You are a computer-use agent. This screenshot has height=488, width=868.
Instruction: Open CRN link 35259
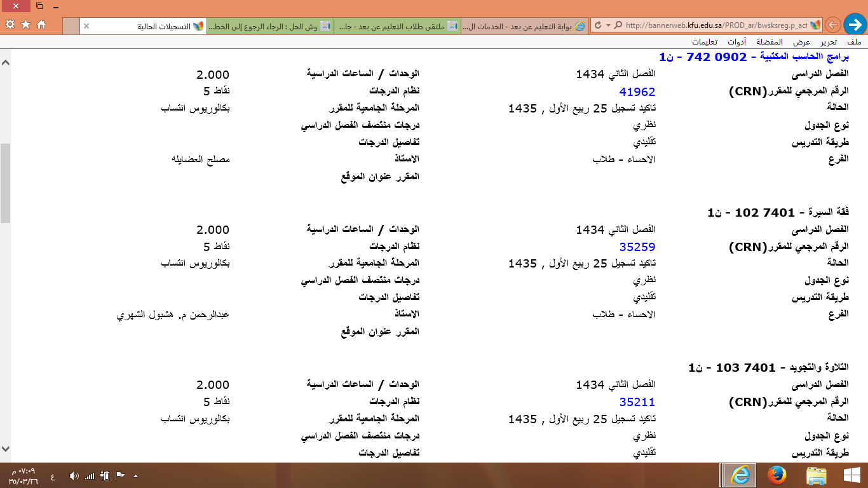click(637, 247)
